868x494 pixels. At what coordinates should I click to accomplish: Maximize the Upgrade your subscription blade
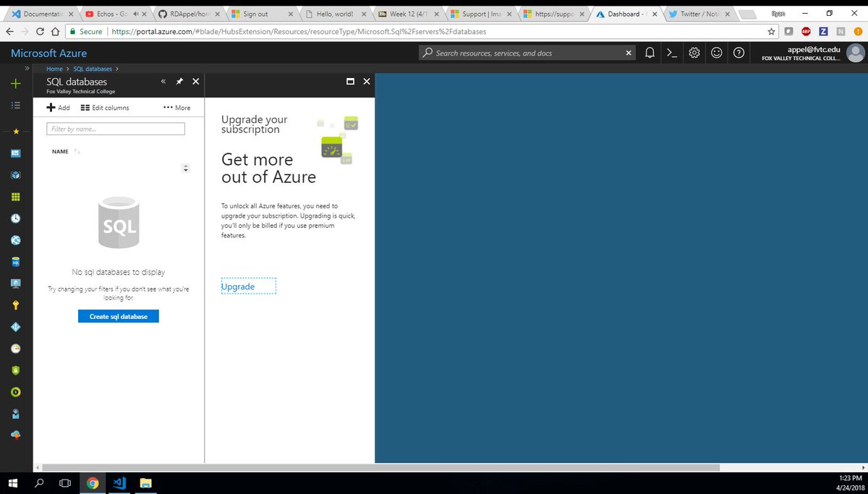[x=350, y=82]
